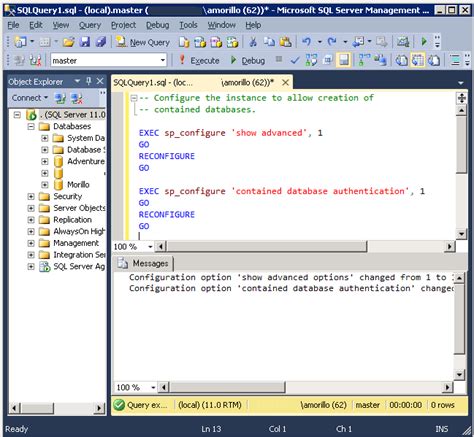
Task: Open the Connect dropdown in Object Explorer
Action: 30,98
